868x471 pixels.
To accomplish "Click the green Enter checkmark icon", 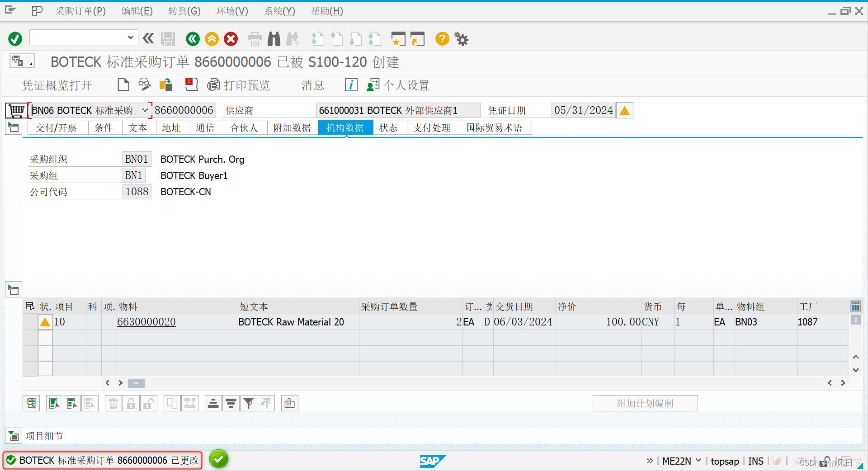I will [x=15, y=39].
